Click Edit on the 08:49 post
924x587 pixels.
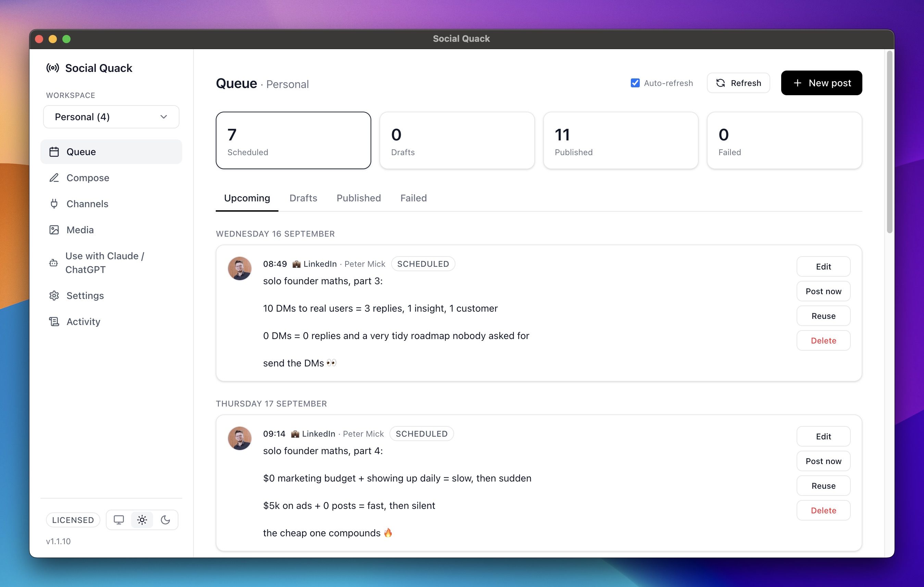tap(823, 267)
